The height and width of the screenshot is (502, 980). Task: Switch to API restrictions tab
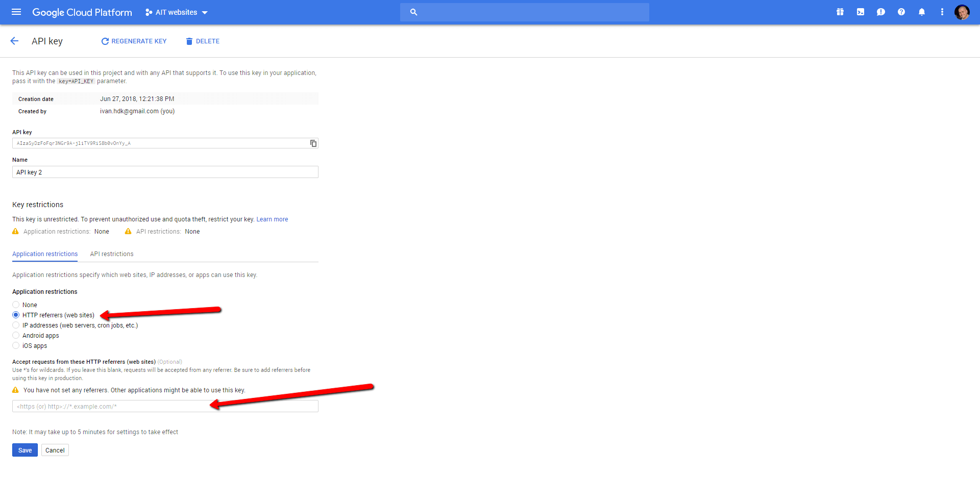click(x=112, y=254)
